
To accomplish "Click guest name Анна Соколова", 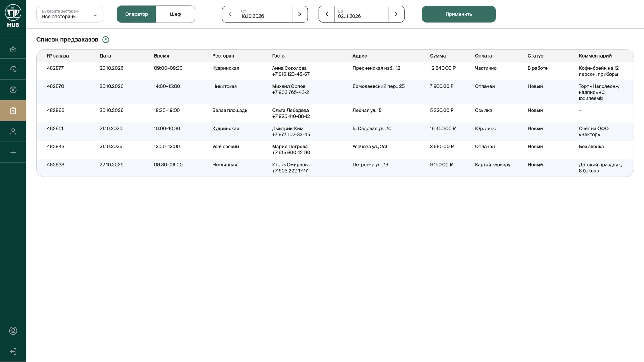I will click(x=289, y=68).
